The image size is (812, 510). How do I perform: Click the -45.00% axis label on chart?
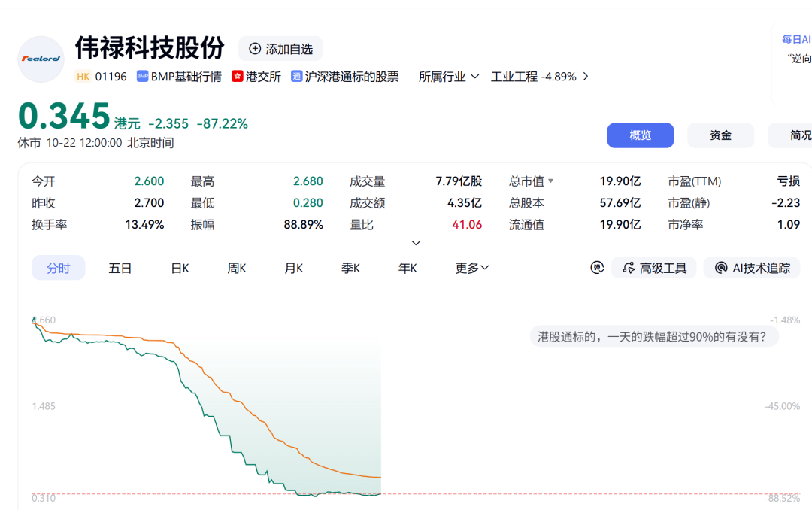[x=782, y=406]
